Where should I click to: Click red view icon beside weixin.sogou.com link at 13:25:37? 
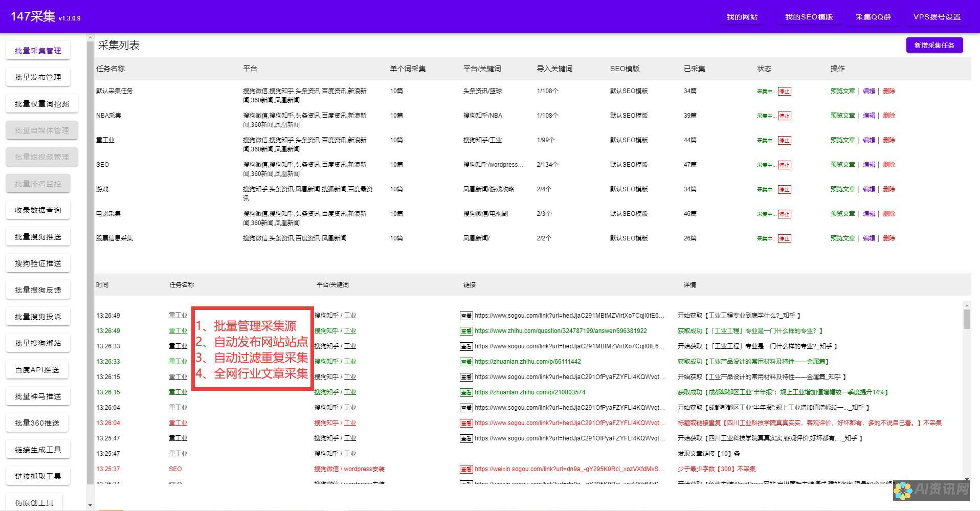point(466,469)
